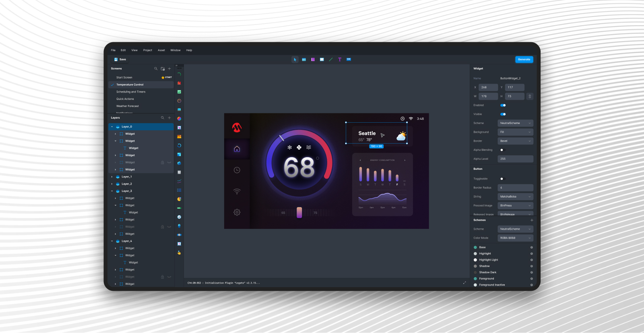Collapse Layer_0 in the layers tree
The height and width of the screenshot is (333, 644).
(x=112, y=127)
